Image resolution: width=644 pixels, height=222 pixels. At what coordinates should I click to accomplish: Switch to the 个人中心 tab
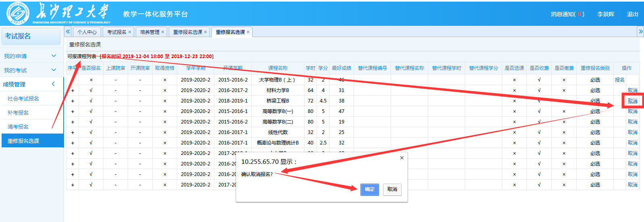(x=87, y=32)
